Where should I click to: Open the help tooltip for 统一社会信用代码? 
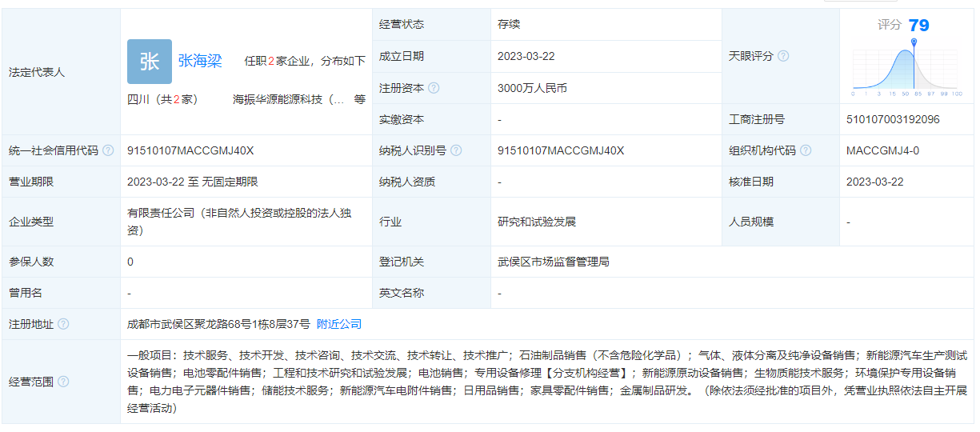[x=108, y=150]
